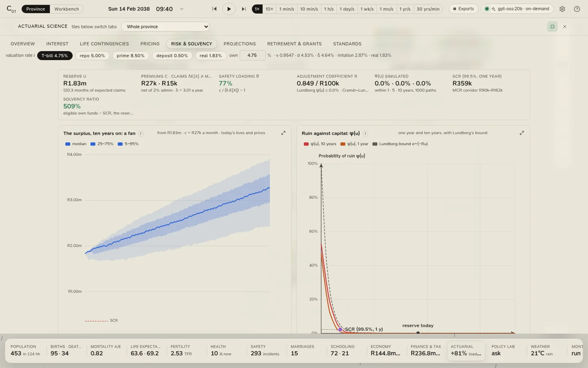
Task: Open the Weather tile
Action: coord(546,351)
